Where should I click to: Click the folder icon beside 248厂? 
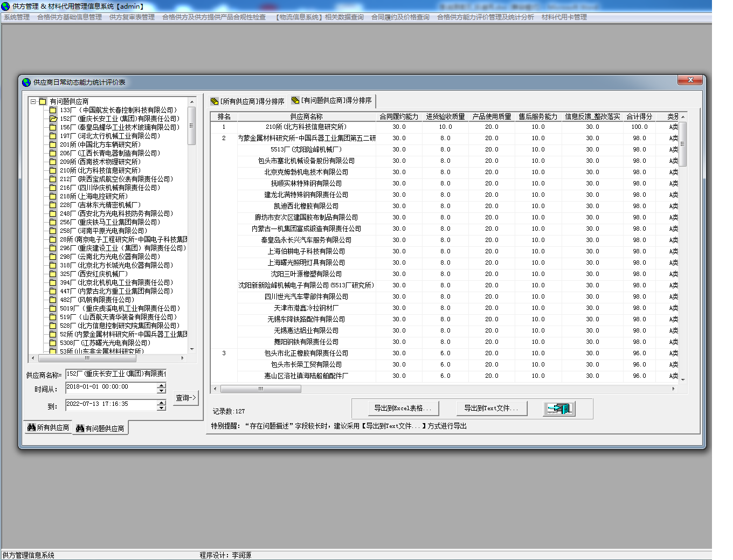point(53,213)
